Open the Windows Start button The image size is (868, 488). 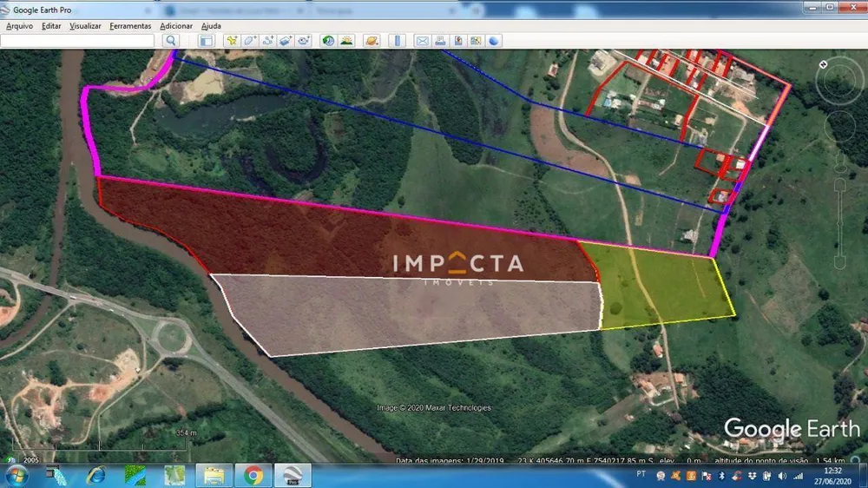coord(16,476)
